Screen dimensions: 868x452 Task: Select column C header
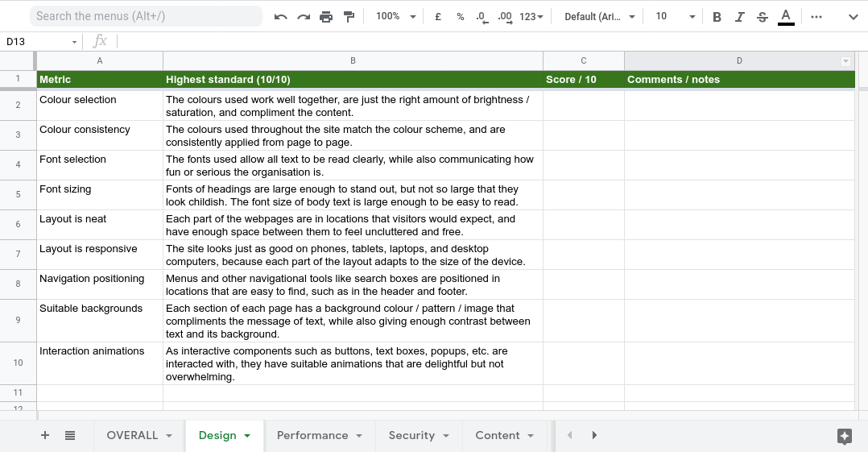pyautogui.click(x=584, y=61)
